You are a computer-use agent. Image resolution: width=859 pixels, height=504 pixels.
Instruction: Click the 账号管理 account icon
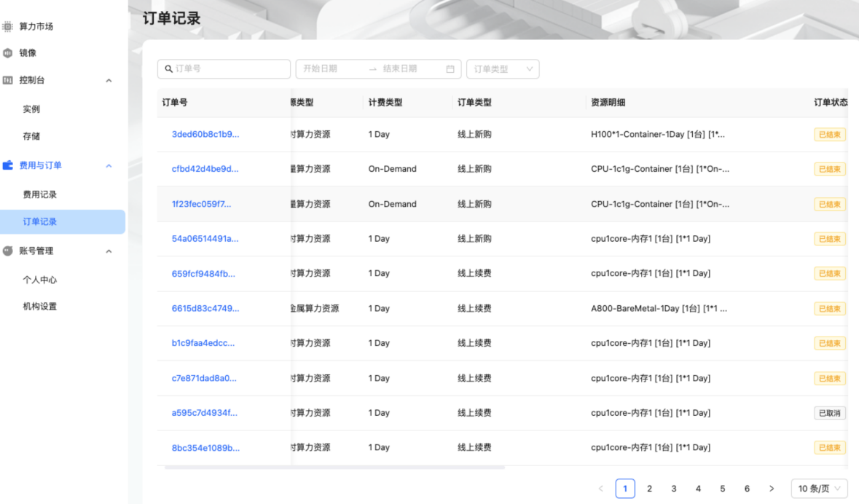8,251
